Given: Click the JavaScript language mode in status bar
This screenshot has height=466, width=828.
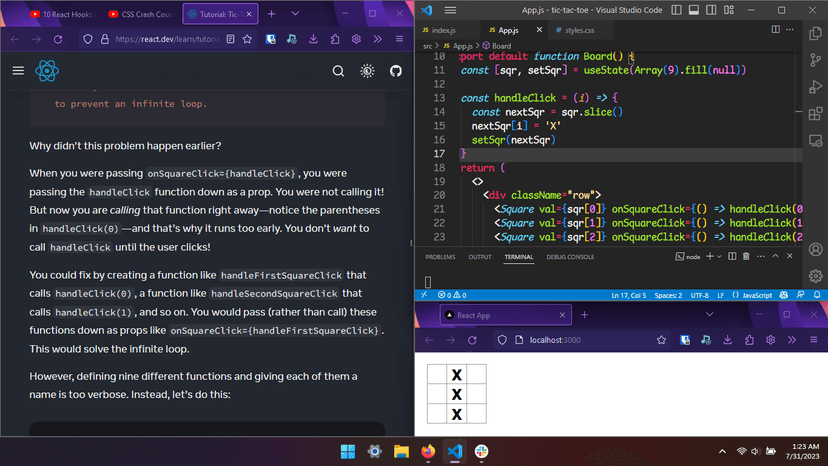Looking at the screenshot, I should pos(756,295).
